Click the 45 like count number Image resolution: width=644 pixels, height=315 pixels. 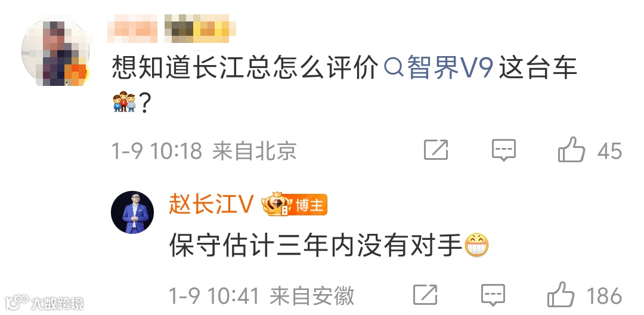point(609,151)
